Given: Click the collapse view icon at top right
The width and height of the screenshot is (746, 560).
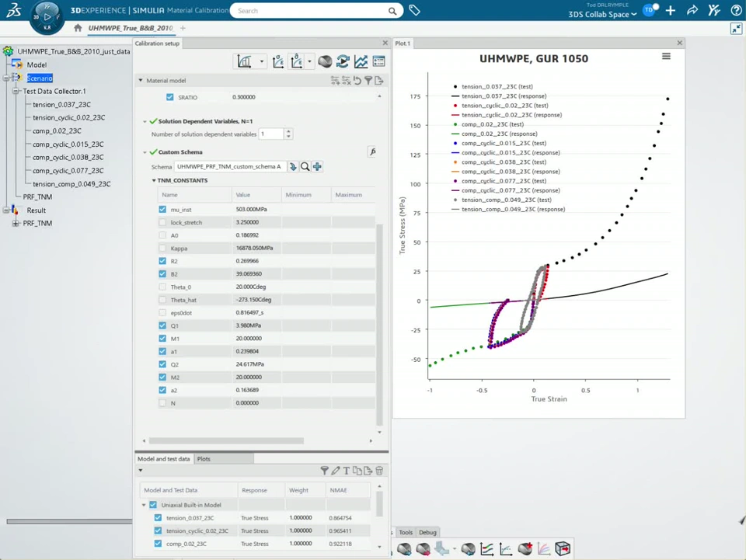Looking at the screenshot, I should coord(736,29).
